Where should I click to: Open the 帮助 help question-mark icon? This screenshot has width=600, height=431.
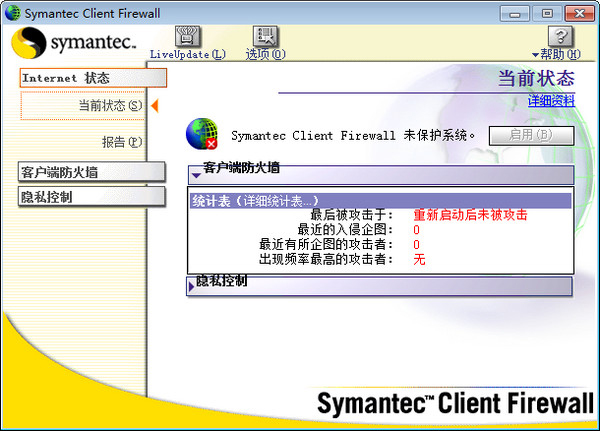click(x=560, y=36)
